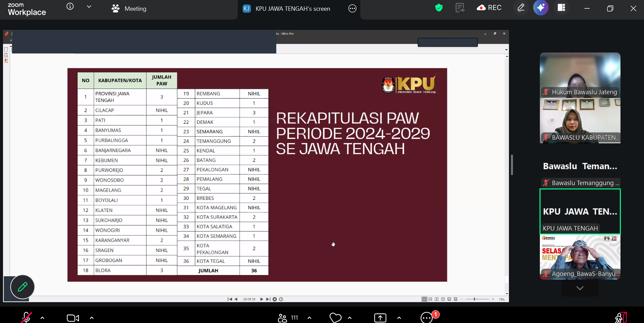
Task: Click the sixth page layout view icon
Action: tap(456, 299)
